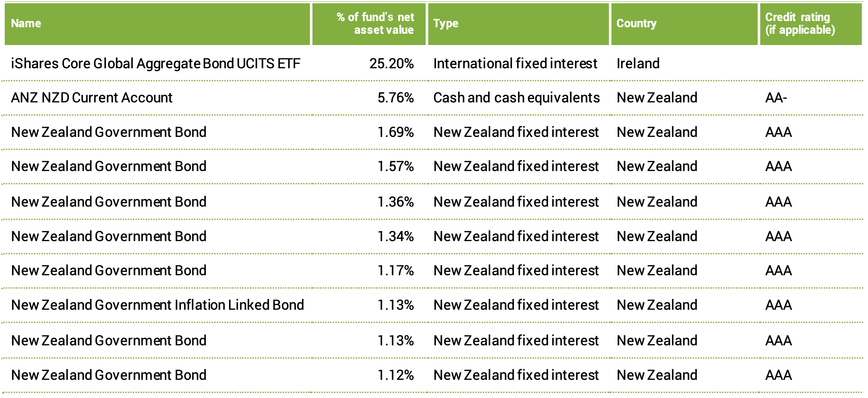The image size is (868, 398).
Task: Click the 1.36% percentage cell
Action: click(x=396, y=202)
